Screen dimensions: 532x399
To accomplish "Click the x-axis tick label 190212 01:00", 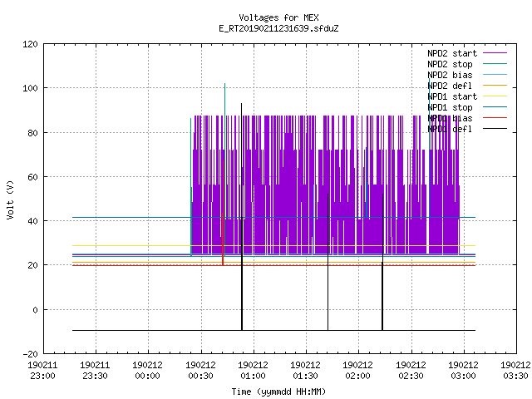I will tap(253, 371).
